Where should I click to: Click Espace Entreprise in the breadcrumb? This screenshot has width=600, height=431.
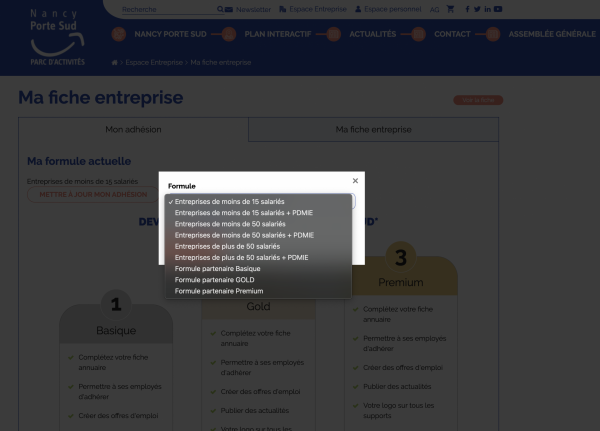[154, 62]
